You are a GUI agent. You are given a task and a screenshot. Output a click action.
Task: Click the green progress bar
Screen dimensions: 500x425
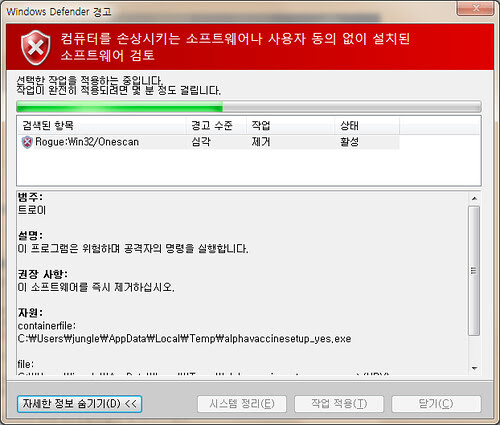pos(249,107)
